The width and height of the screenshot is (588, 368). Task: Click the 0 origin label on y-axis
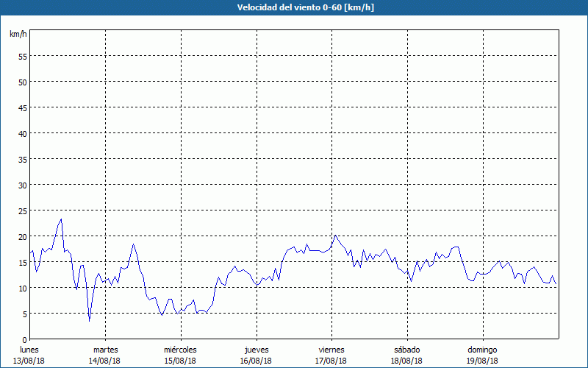[24, 339]
